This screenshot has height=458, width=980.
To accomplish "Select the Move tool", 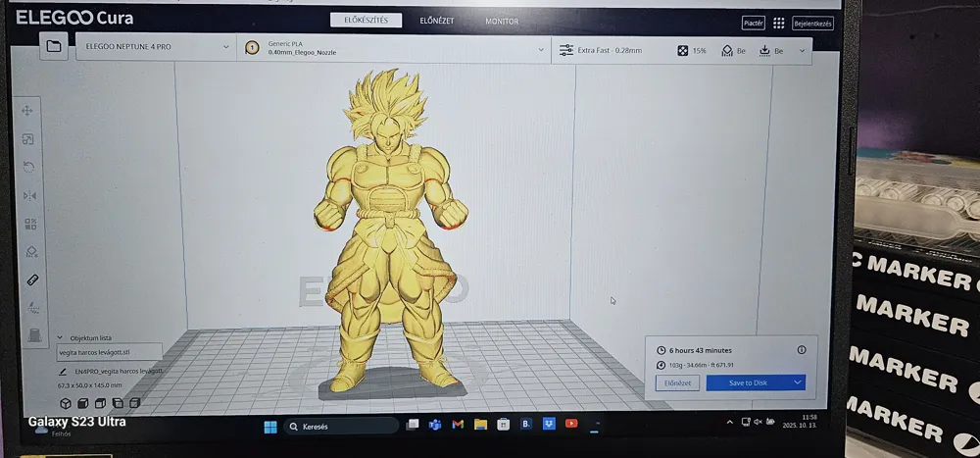I will coord(27,111).
